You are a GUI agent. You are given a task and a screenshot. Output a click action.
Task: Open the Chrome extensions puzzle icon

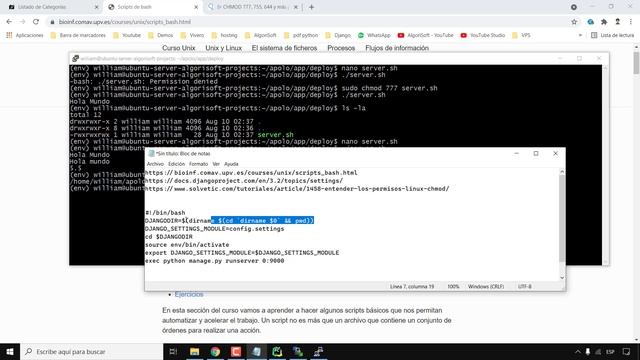coord(604,22)
